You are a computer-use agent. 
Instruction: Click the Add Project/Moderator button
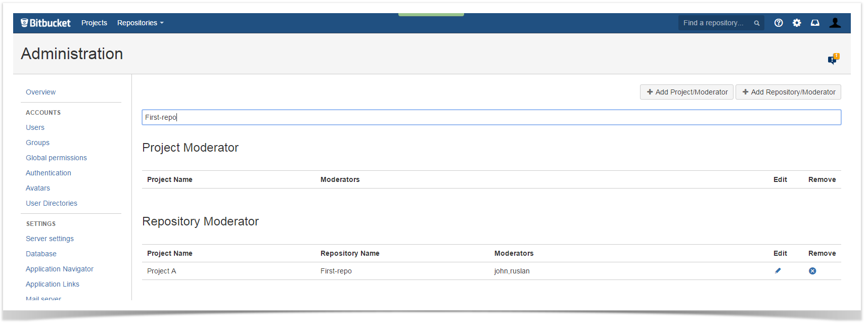pyautogui.click(x=687, y=92)
